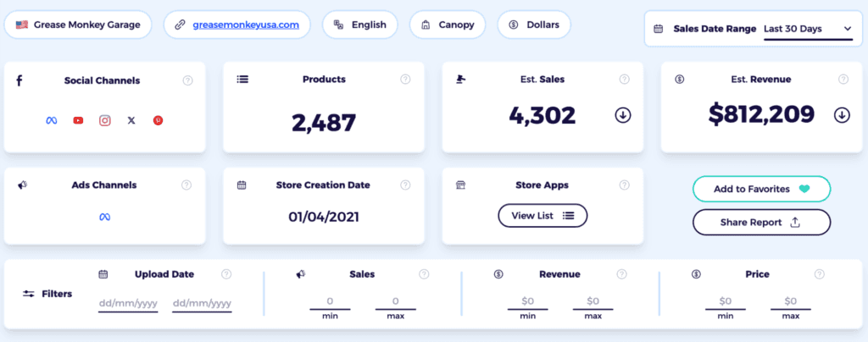Click the Upload Date end date field
The width and height of the screenshot is (868, 342).
(x=202, y=304)
